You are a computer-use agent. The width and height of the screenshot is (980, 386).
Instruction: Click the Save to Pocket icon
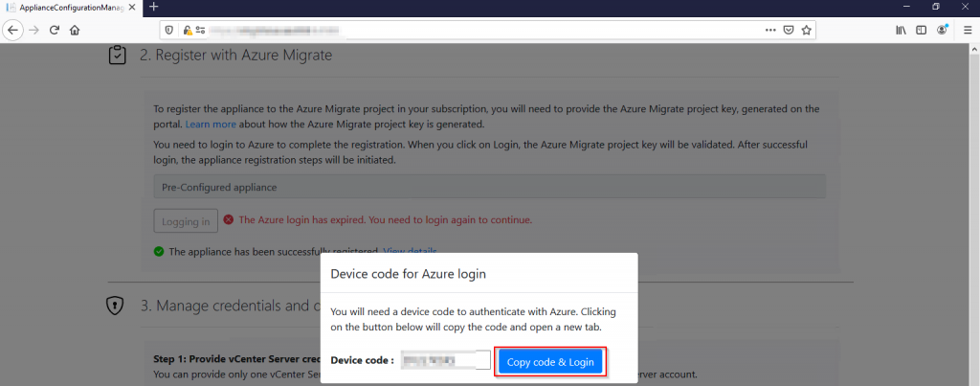tap(789, 30)
